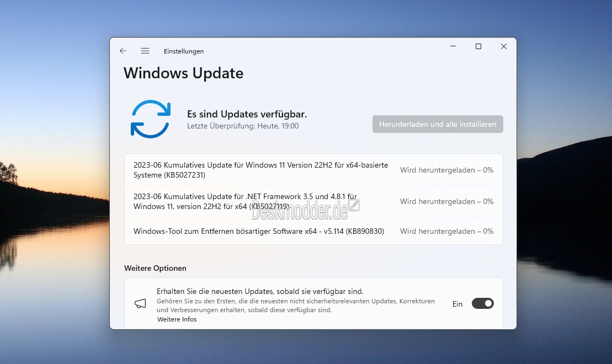Click the Windows Update page title
This screenshot has height=364, width=612.
tap(183, 73)
